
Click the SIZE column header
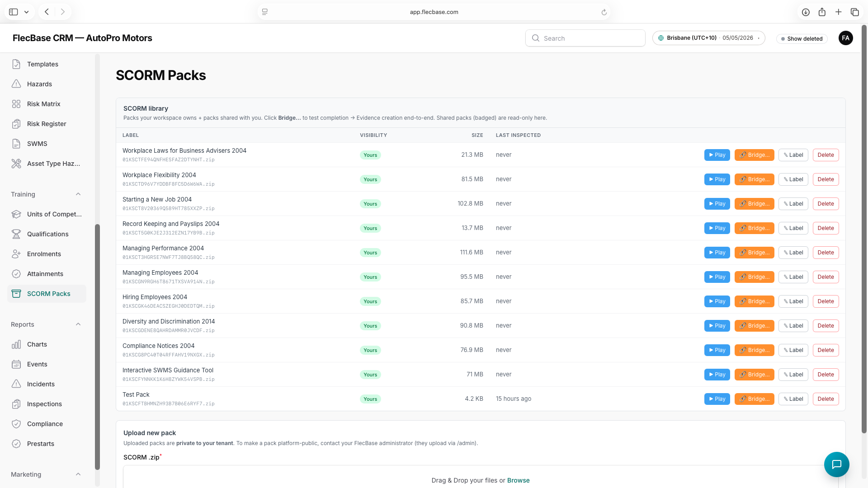(477, 135)
